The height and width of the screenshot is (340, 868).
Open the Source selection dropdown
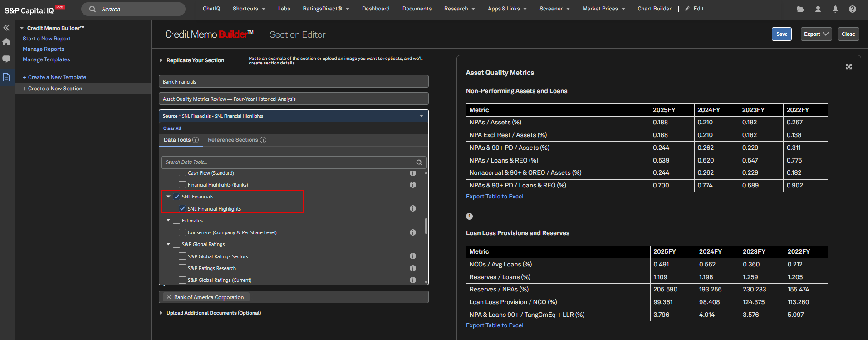pos(294,116)
